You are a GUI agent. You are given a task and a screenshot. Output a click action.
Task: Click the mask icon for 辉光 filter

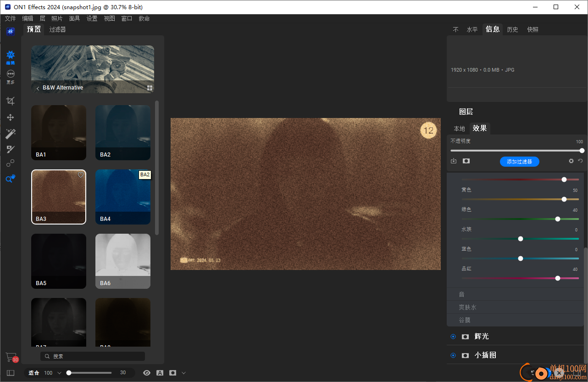pos(465,337)
